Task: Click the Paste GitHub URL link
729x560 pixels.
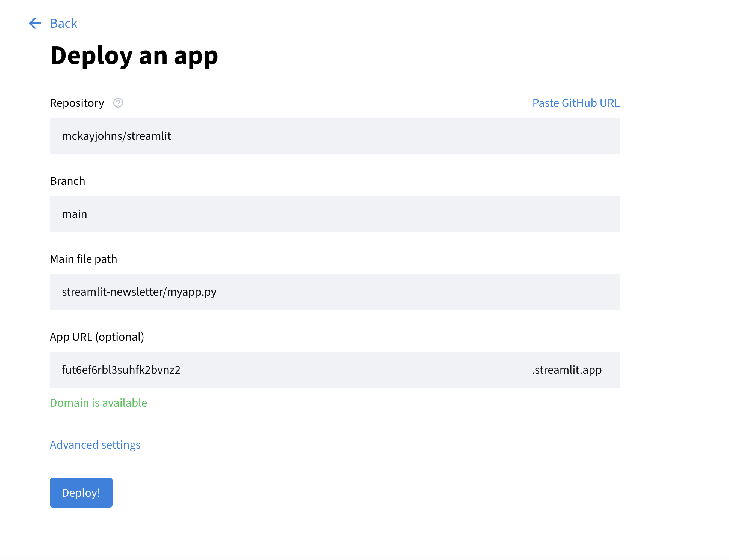Action: click(x=576, y=103)
